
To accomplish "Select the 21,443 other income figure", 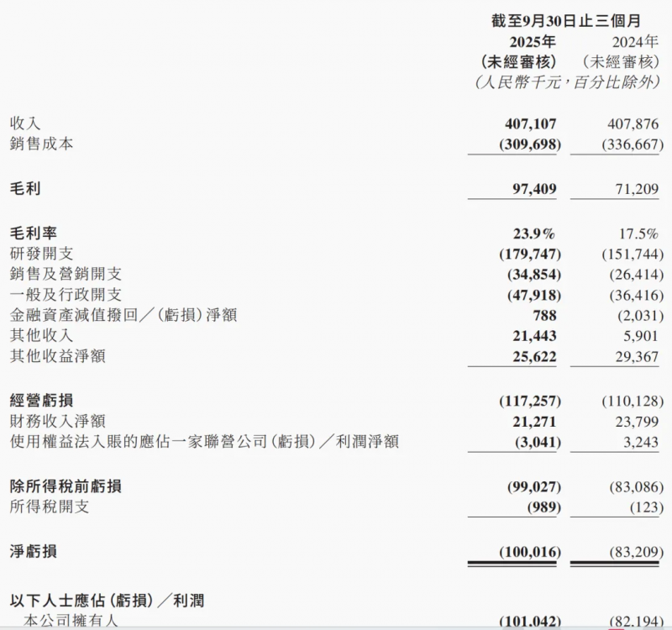I will (x=535, y=336).
